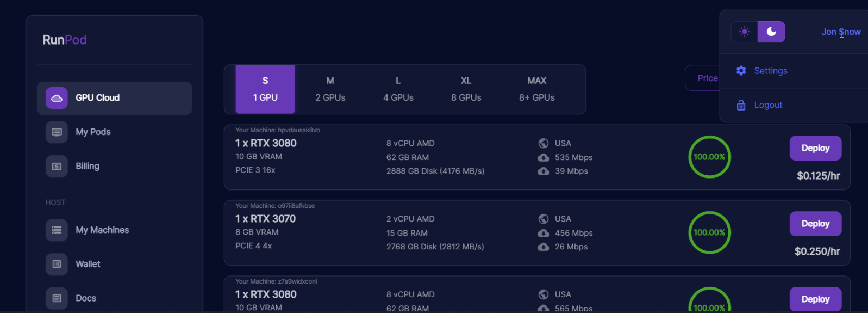Click the Settings gear icon

(741, 71)
